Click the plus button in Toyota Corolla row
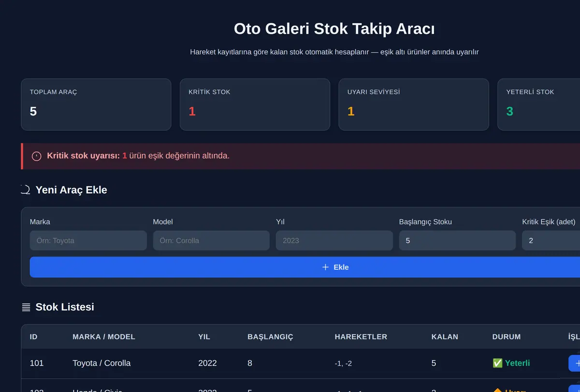The width and height of the screenshot is (580, 392). (574, 363)
